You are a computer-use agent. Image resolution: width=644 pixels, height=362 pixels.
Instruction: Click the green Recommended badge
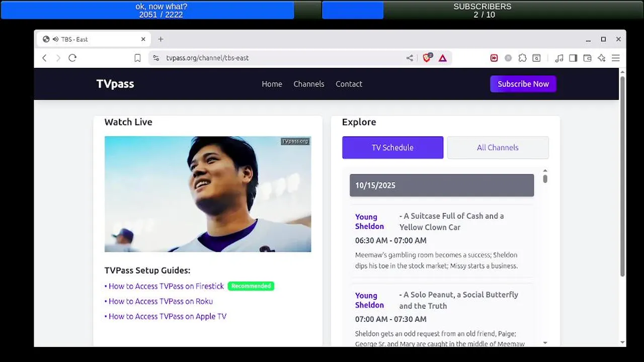251,286
